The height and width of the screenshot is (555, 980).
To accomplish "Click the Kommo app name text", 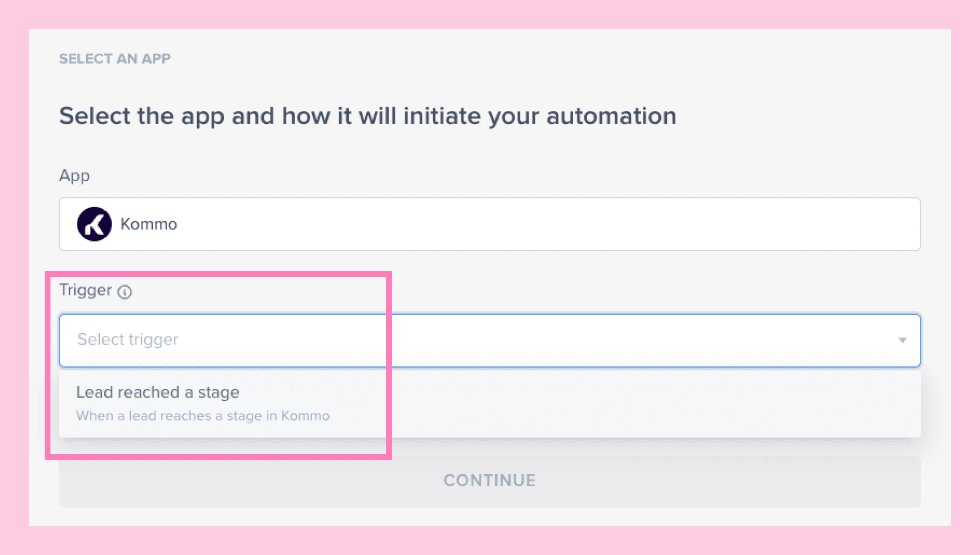I will (x=148, y=224).
